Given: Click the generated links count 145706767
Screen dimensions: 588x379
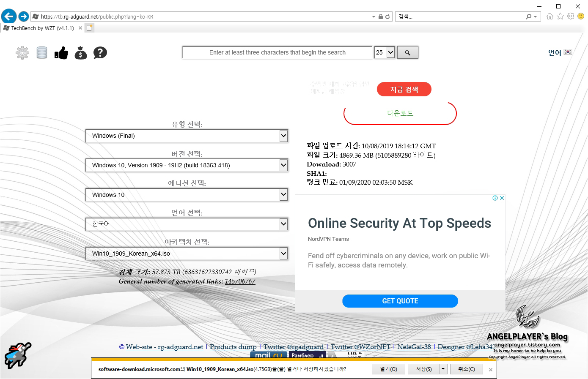Looking at the screenshot, I should [240, 281].
